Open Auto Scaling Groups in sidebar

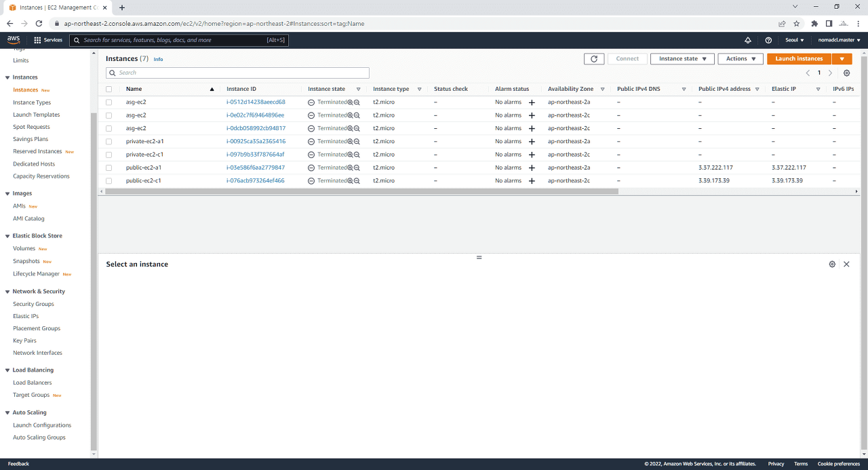pos(39,437)
